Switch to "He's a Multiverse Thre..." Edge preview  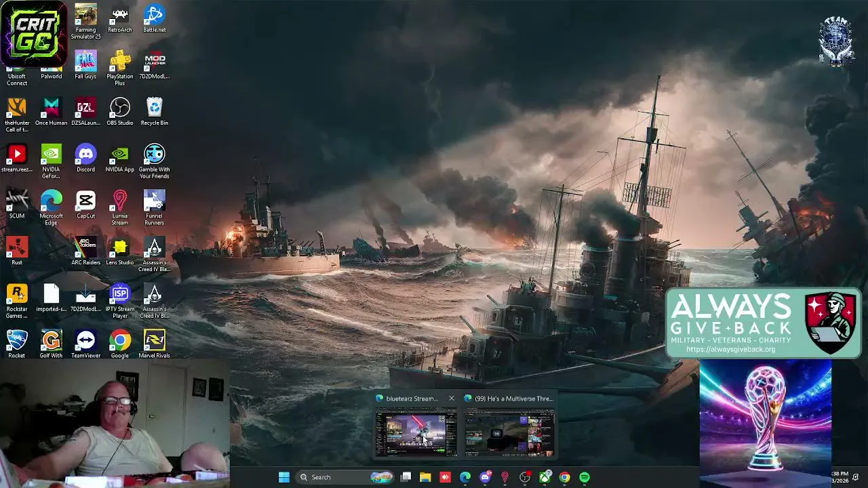point(509,426)
